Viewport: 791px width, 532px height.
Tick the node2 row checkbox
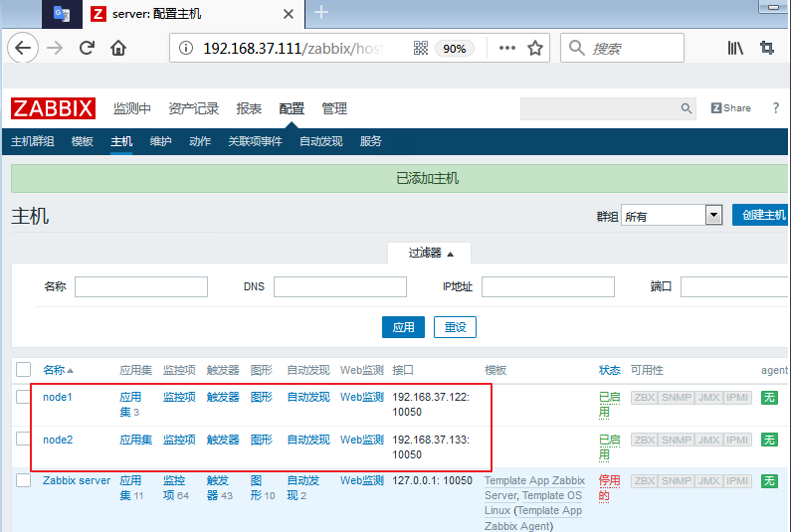(x=23, y=439)
